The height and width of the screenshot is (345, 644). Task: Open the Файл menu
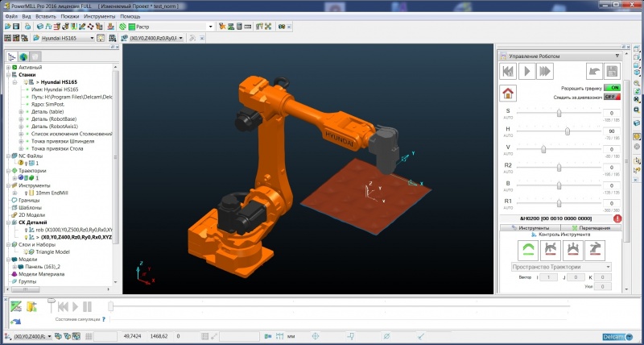pyautogui.click(x=11, y=16)
